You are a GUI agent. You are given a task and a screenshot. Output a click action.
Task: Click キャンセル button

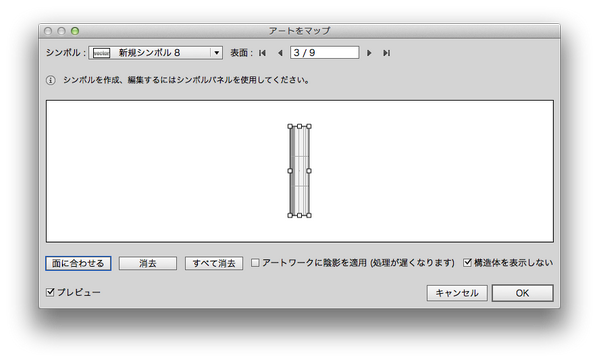tap(457, 293)
